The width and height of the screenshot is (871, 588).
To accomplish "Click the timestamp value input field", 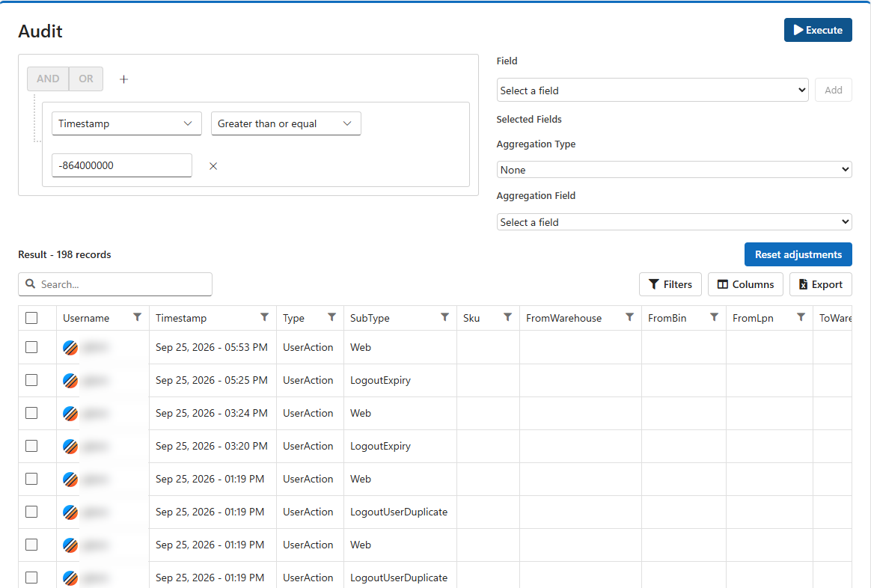I will (x=122, y=165).
